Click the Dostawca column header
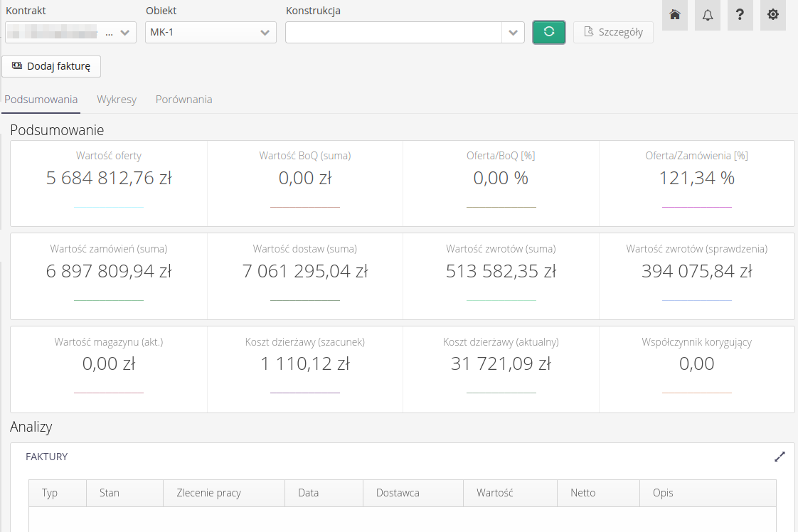This screenshot has height=532, width=798. point(398,493)
